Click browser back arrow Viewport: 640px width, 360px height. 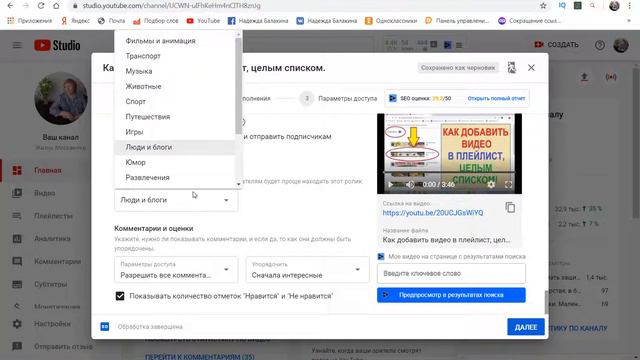tap(11, 6)
